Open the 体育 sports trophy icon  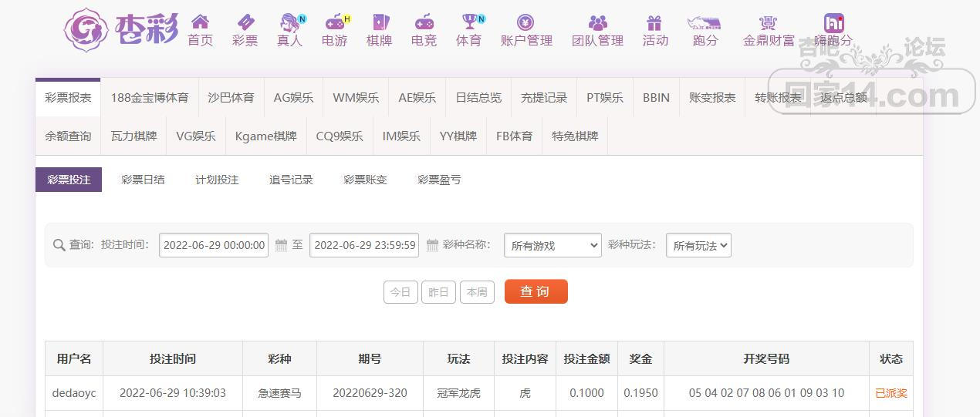(x=470, y=22)
